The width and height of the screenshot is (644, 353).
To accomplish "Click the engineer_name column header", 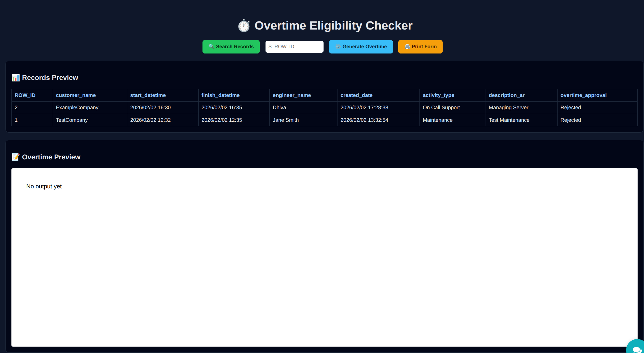I will (291, 95).
